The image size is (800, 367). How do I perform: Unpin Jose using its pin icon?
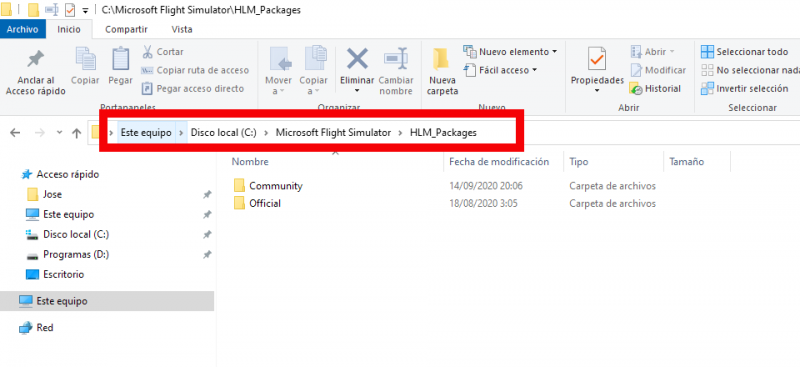click(x=207, y=194)
